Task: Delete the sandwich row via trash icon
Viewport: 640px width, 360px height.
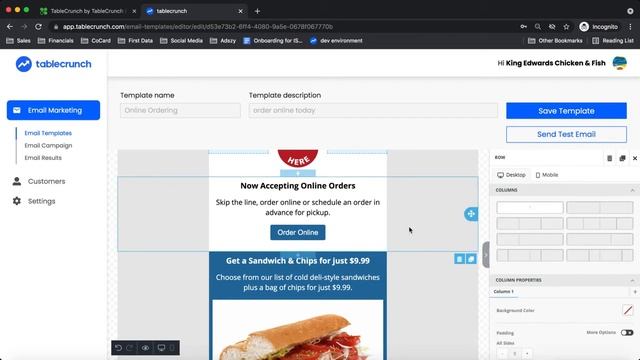Action: [459, 259]
